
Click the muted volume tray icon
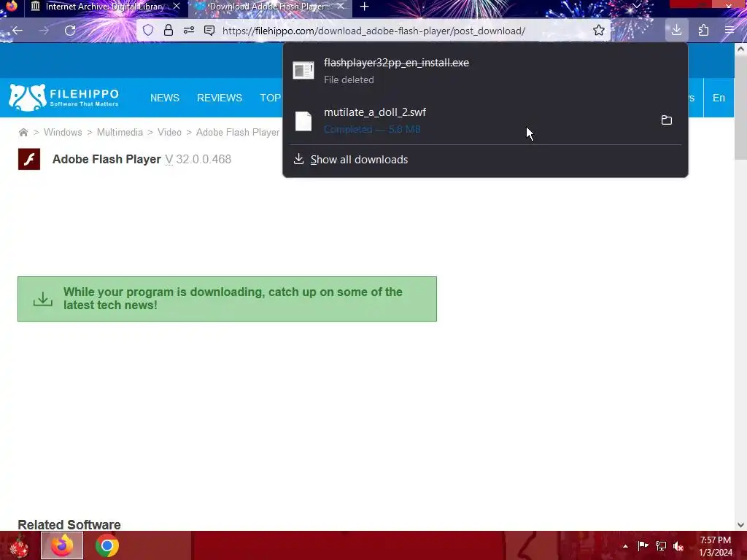click(678, 546)
